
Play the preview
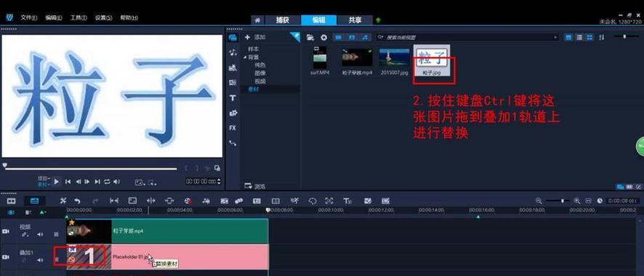point(57,182)
